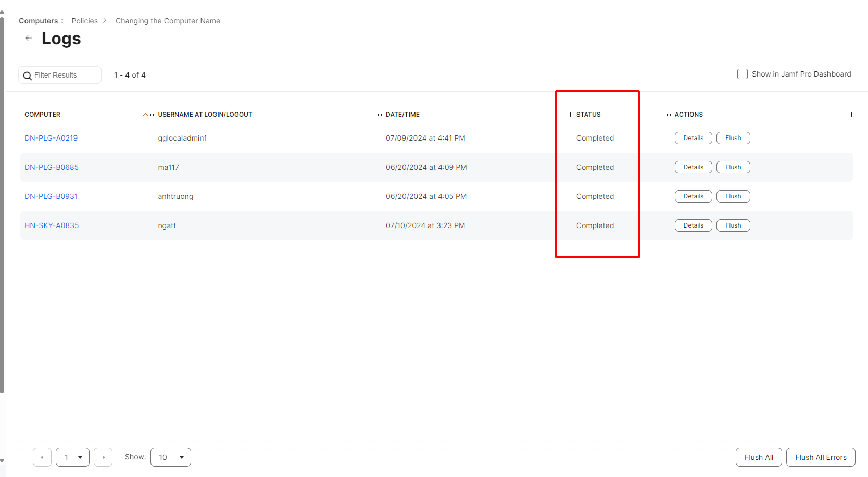Click resize handle before Username column
The image size is (868, 477).
[x=152, y=115]
